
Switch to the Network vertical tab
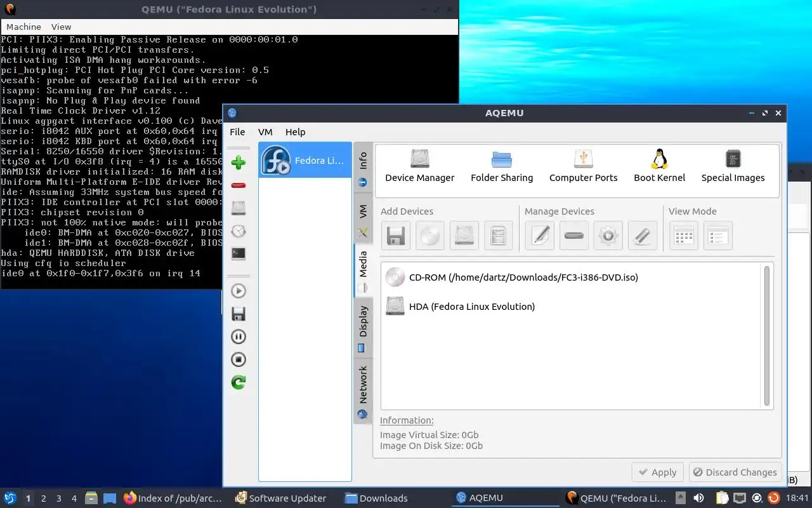point(363,391)
